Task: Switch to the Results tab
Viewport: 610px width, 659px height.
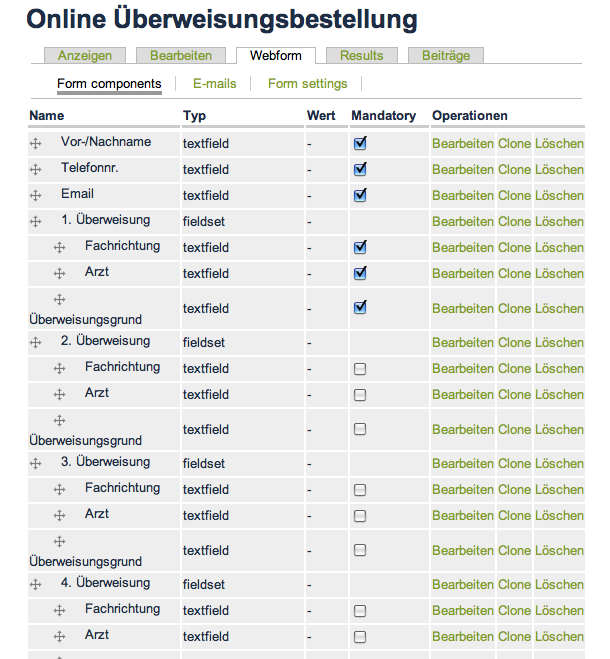Action: coord(361,56)
